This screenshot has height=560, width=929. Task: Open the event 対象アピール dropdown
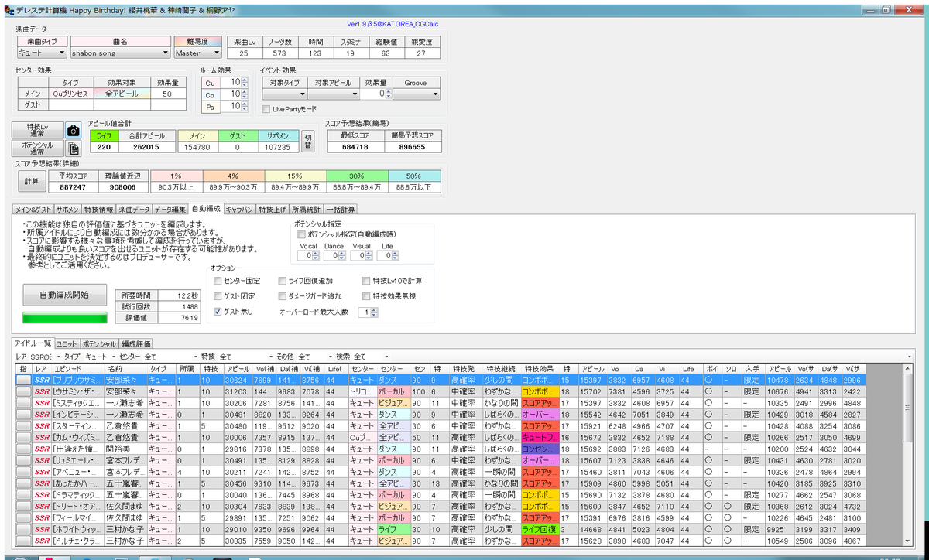332,94
